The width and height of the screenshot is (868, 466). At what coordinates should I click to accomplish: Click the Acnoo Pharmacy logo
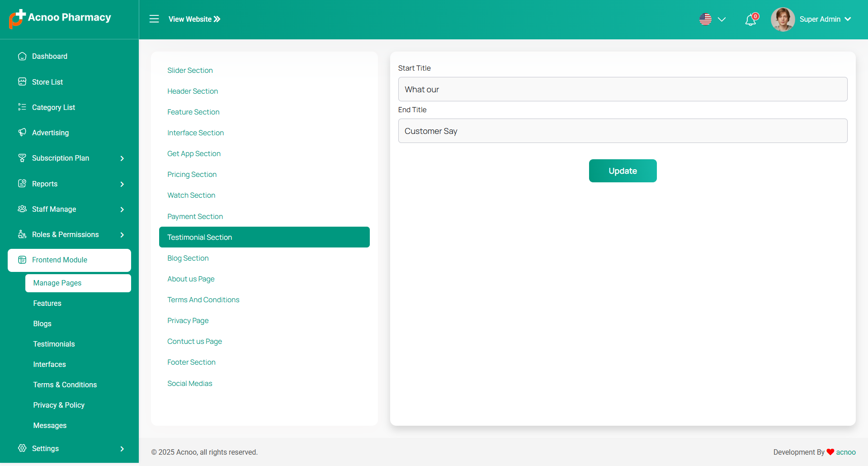point(60,18)
